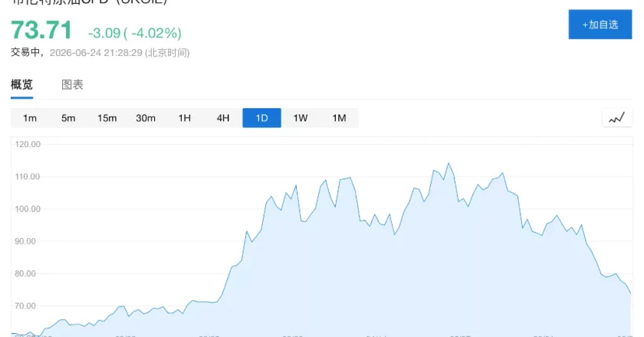Choose the 5m timeframe

(x=68, y=118)
